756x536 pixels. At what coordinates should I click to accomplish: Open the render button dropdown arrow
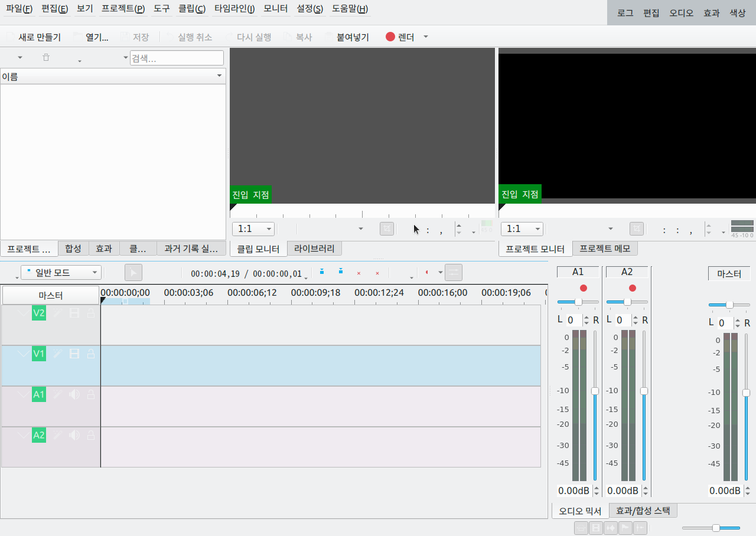426,37
